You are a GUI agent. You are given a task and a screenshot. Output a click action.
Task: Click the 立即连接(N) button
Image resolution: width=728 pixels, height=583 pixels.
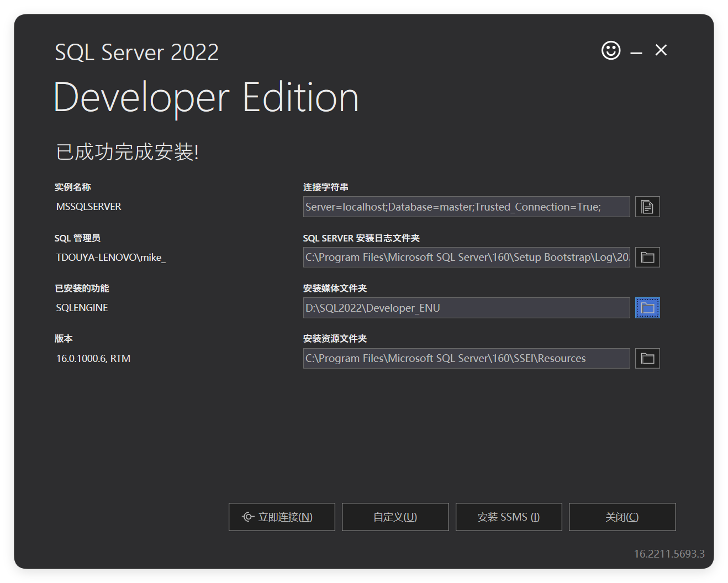click(x=282, y=517)
